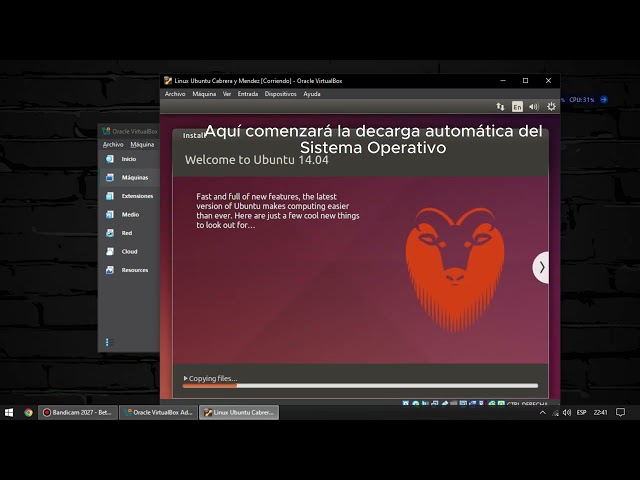
Task: Select Máquinas in the VirtualBox Manager sidebar
Action: (129, 178)
